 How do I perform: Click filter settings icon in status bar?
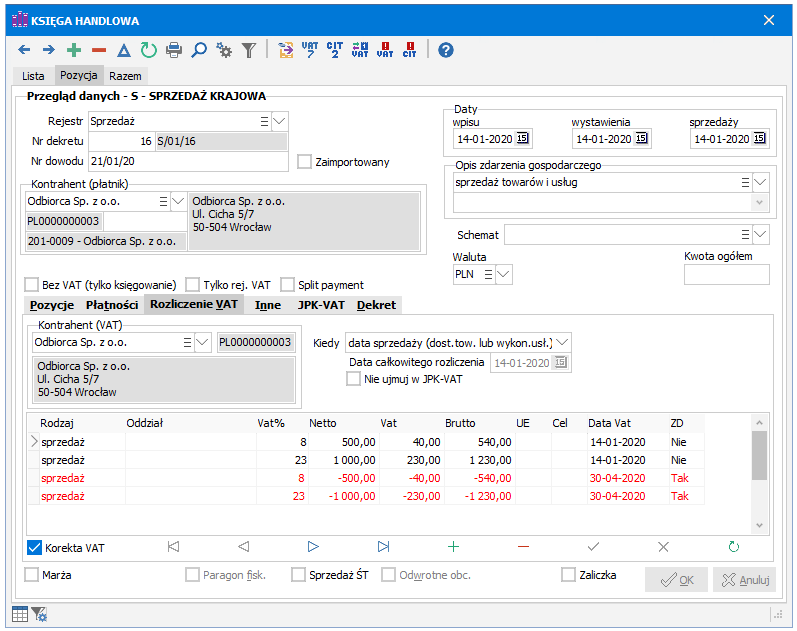(x=39, y=614)
